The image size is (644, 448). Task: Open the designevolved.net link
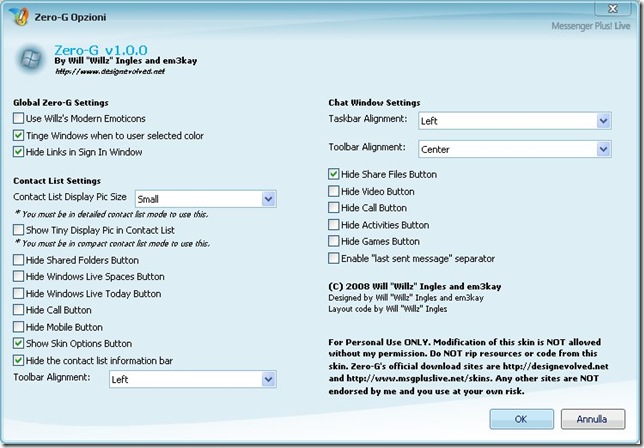coord(110,71)
